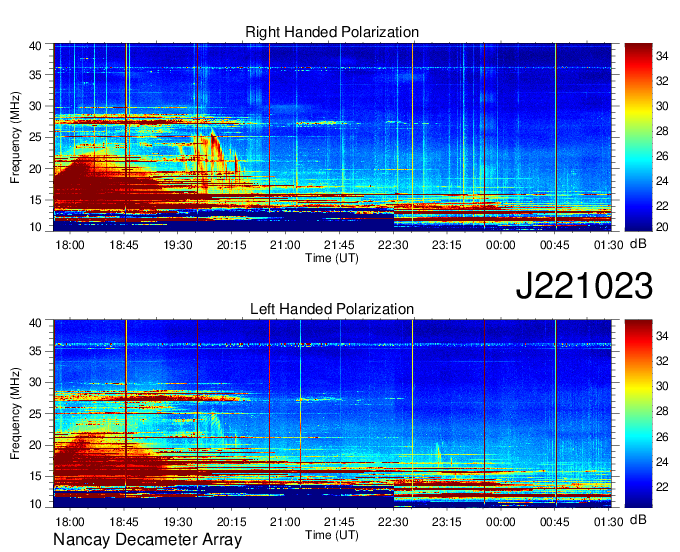Click "Time (UT)" label under Right Handed plot
The image size is (680, 552).
click(x=332, y=258)
